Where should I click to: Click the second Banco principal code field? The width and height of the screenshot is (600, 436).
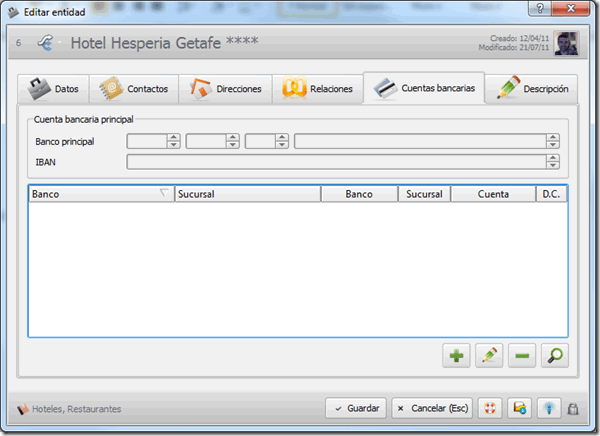(206, 141)
